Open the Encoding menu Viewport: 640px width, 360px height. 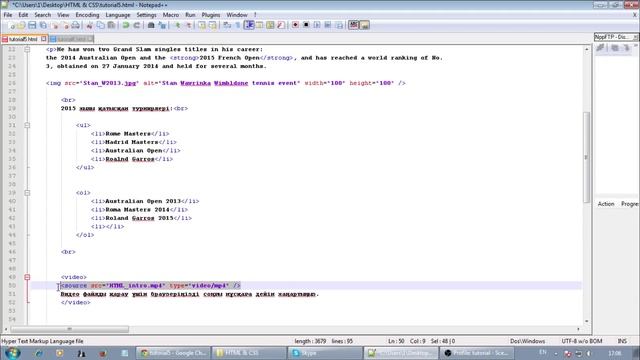(x=87, y=15)
